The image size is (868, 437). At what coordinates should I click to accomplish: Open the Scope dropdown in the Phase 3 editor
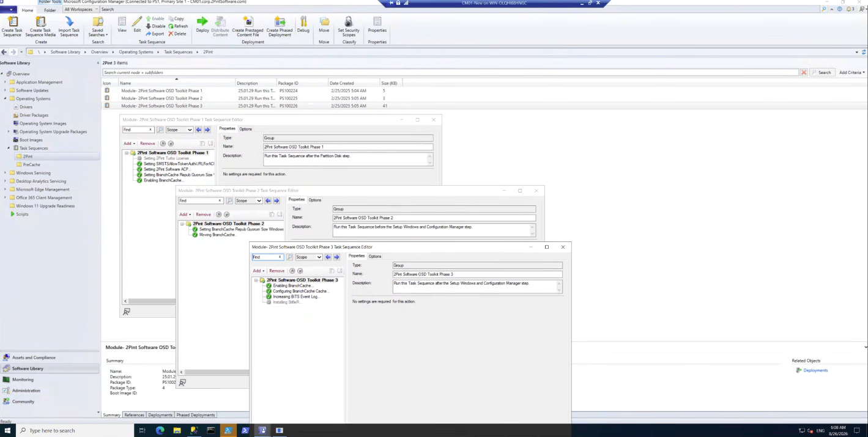pyautogui.click(x=308, y=257)
